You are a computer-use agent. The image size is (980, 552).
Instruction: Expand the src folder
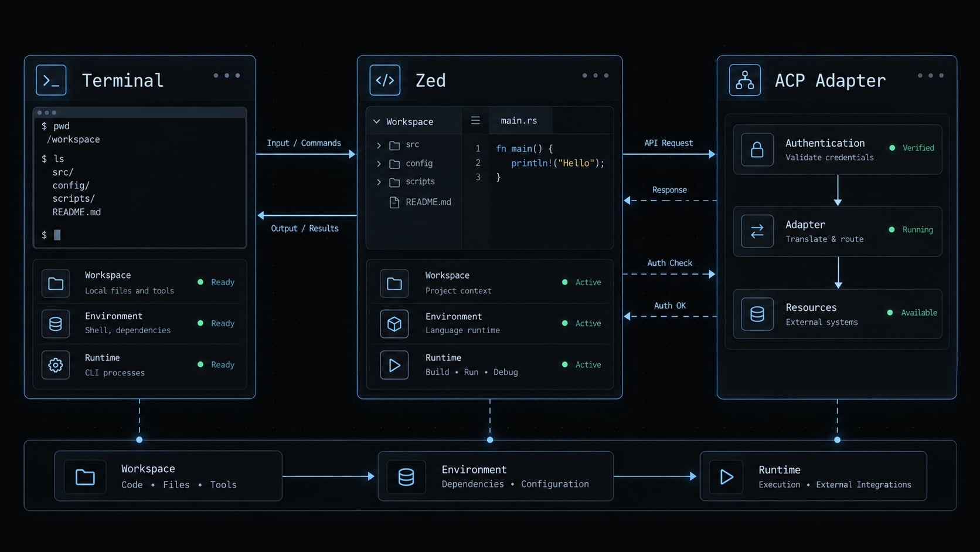tap(379, 145)
